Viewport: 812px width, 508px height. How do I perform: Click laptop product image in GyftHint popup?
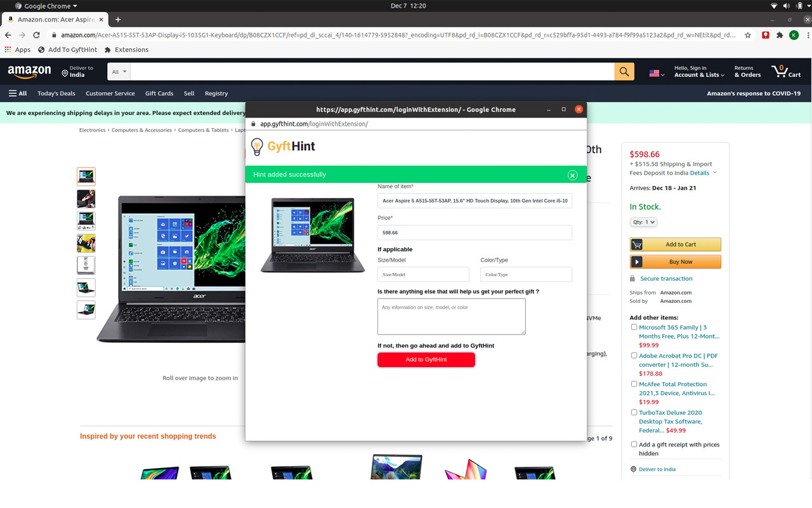pos(313,235)
